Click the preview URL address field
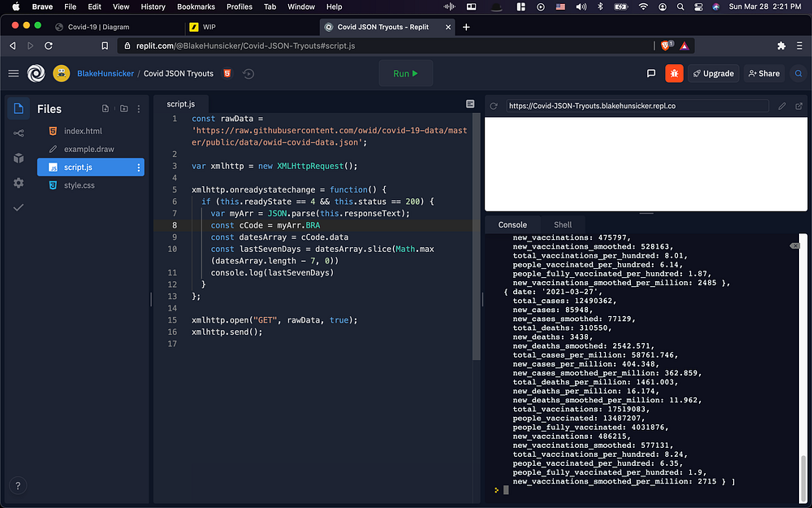 tap(636, 106)
